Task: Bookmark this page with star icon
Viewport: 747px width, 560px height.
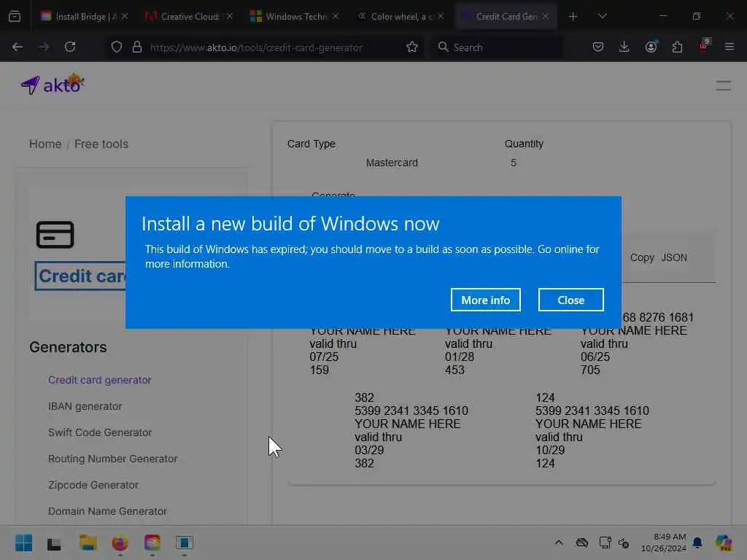Action: [412, 47]
